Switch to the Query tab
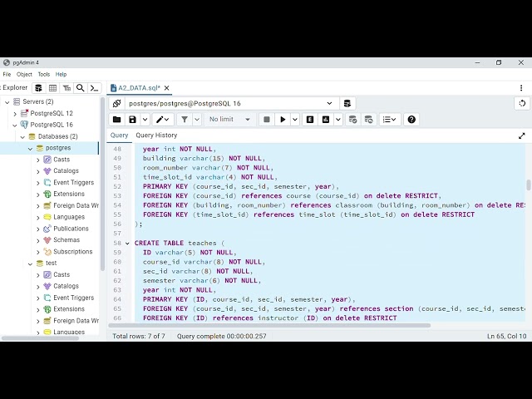 click(x=119, y=135)
